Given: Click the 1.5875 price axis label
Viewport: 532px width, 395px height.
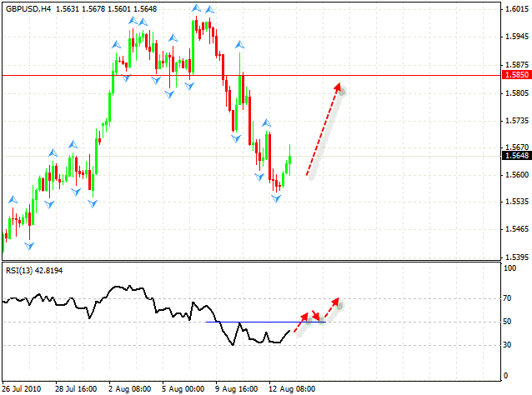Looking at the screenshot, I should point(517,64).
